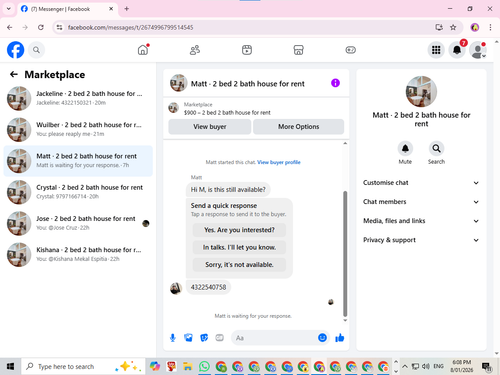Open the Chrome three-dot menu

(x=490, y=27)
